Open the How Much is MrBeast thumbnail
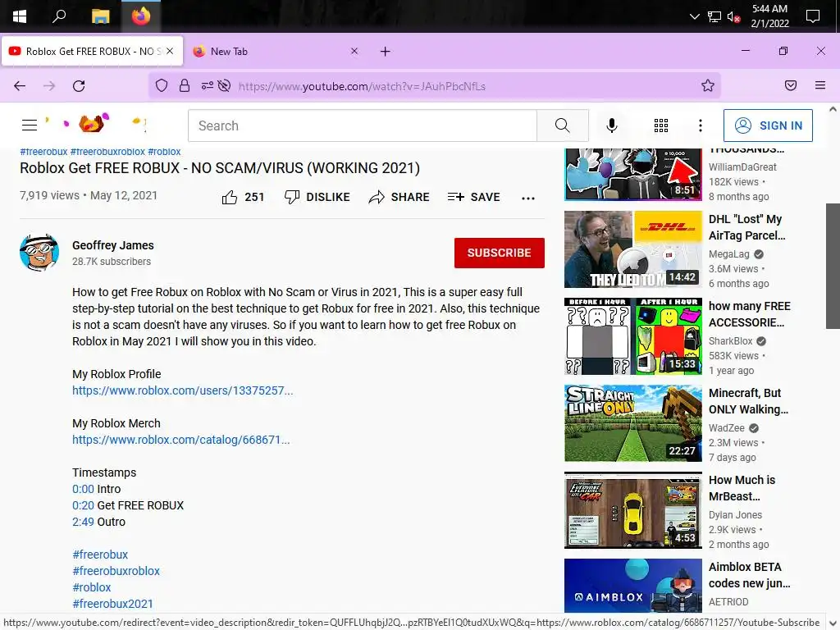The image size is (840, 630). (x=633, y=510)
